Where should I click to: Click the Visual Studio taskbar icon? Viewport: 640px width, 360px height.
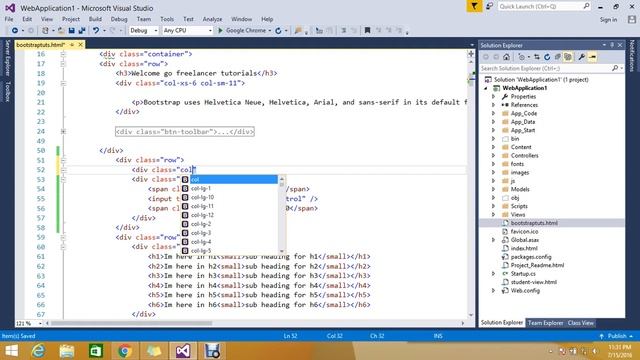click(183, 351)
